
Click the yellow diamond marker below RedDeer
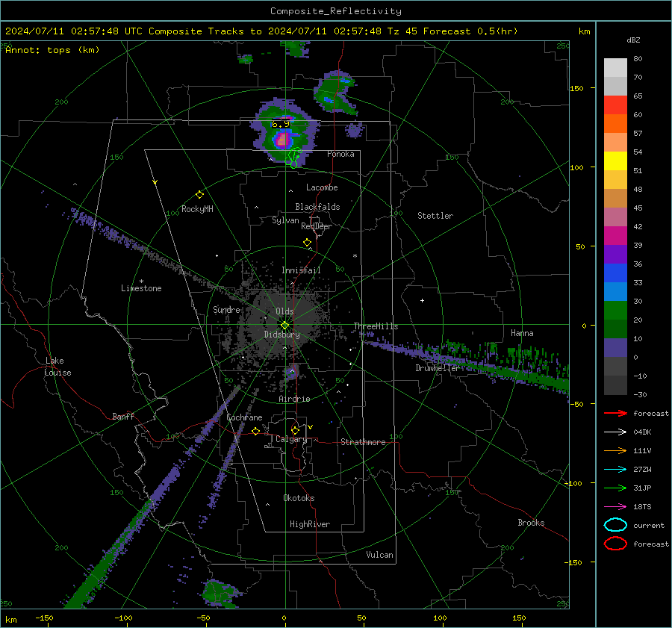(308, 243)
